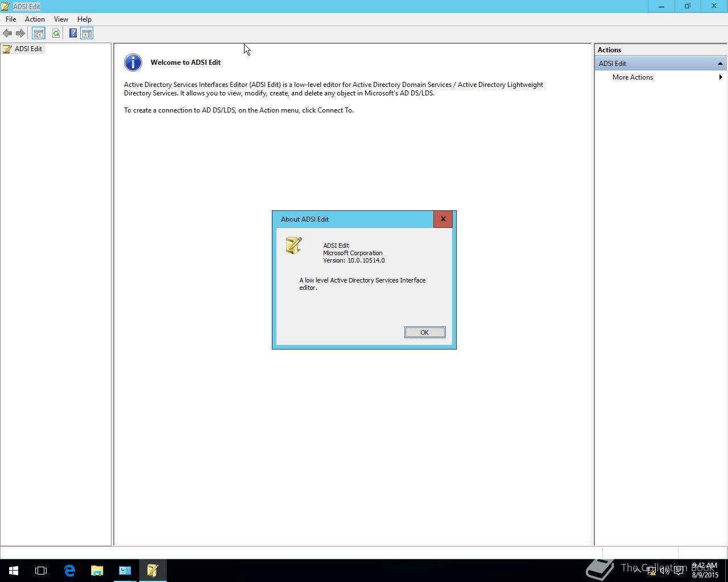The width and height of the screenshot is (728, 582).
Task: Click the blue Help question-mark toolbar icon
Action: pyautogui.click(x=73, y=34)
